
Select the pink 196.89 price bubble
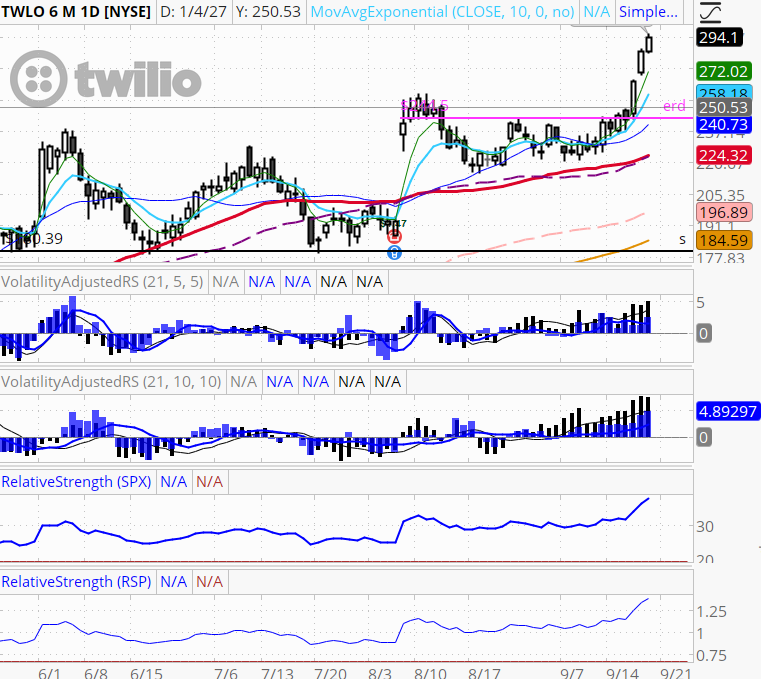click(x=724, y=213)
